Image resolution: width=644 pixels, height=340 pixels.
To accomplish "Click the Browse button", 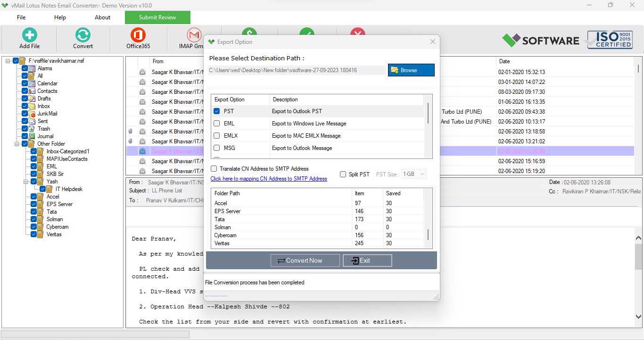I will pos(411,70).
